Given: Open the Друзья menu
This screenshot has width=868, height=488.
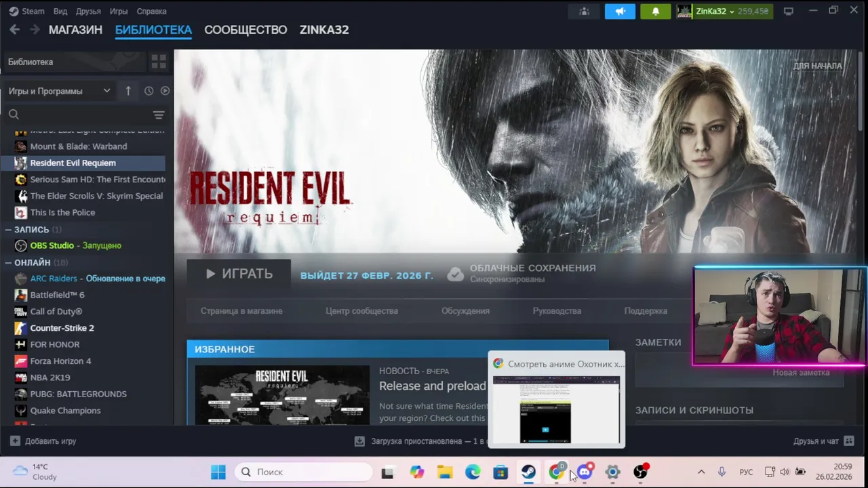Looking at the screenshot, I should (88, 12).
